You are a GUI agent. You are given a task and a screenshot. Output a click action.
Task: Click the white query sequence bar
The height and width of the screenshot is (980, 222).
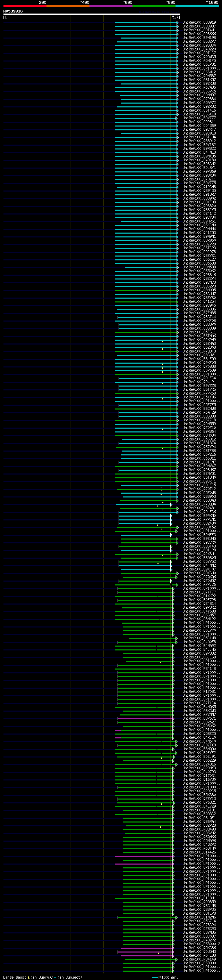[92, 15]
